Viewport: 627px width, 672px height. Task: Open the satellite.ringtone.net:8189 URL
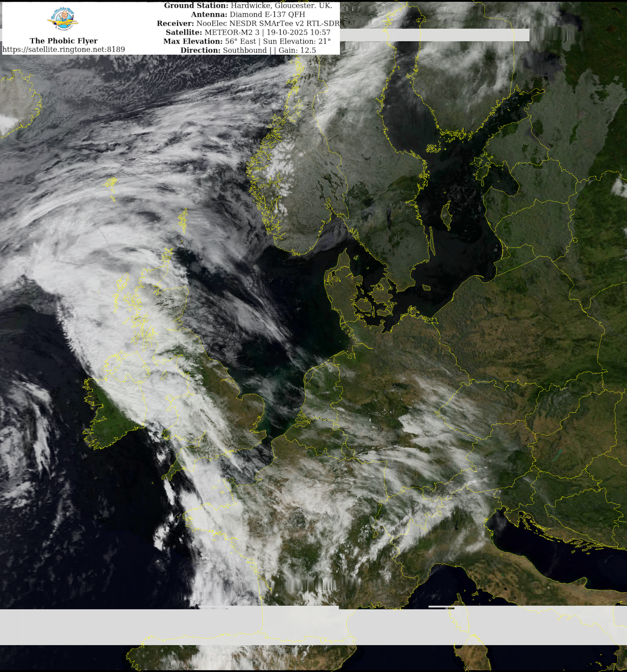pos(64,50)
